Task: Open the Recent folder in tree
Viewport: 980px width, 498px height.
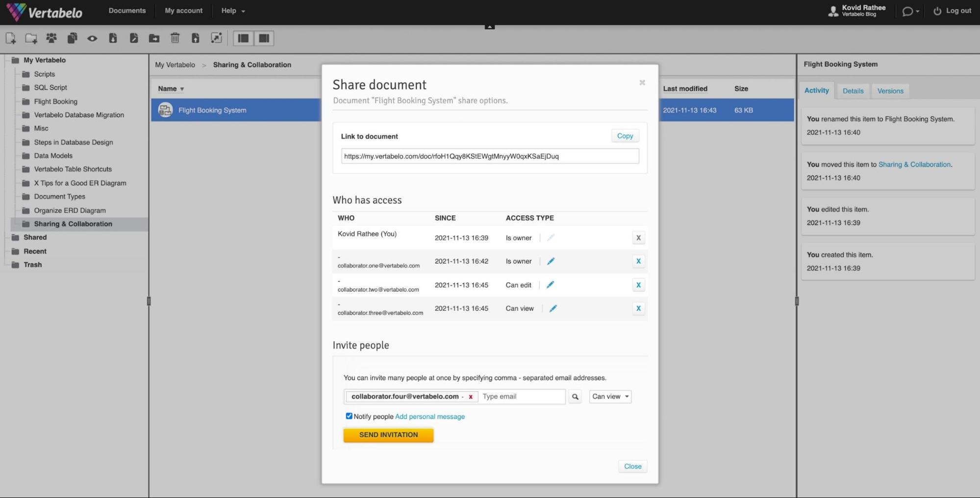Action: point(35,251)
